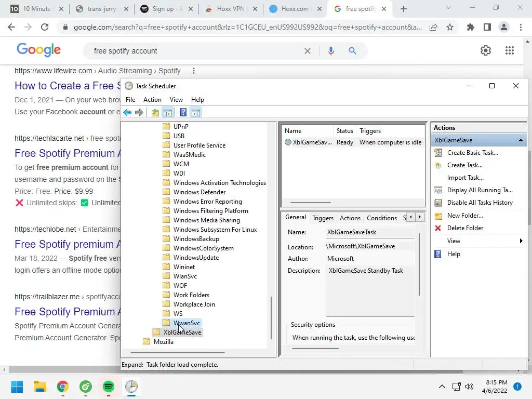Click the task list horizontal scrollbar
The width and height of the screenshot is (532, 399).
(311, 203)
